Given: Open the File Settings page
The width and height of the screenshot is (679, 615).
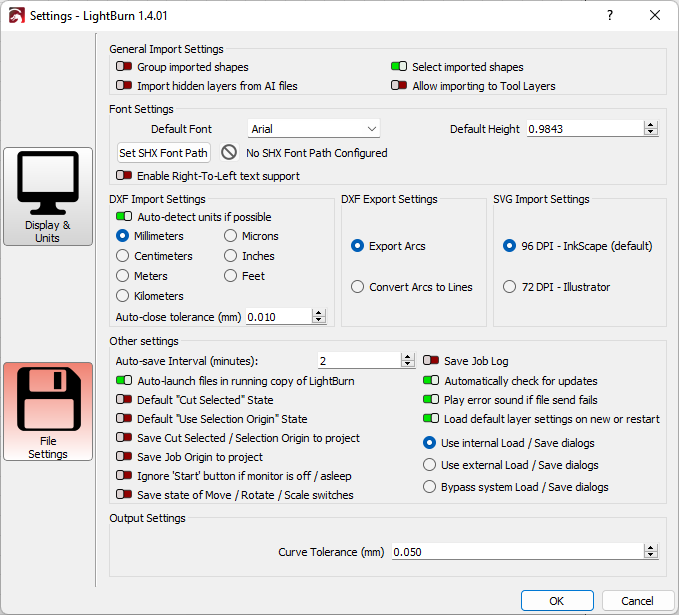Looking at the screenshot, I should (x=48, y=411).
